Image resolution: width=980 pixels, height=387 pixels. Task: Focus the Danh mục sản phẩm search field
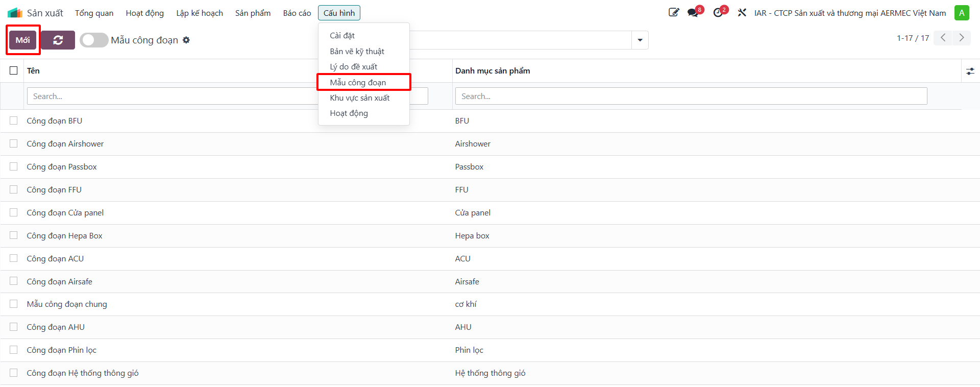click(691, 96)
